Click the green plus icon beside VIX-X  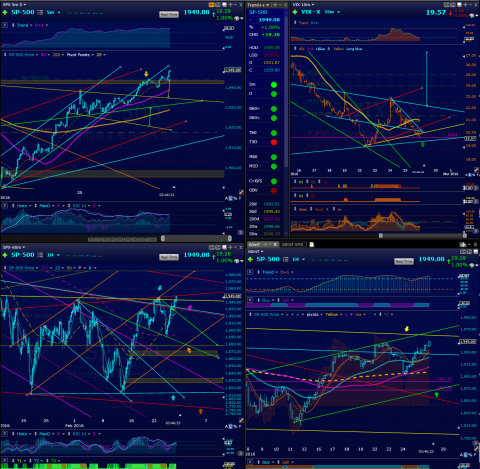coord(295,12)
